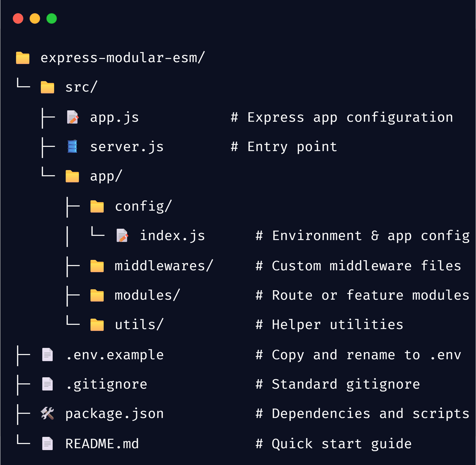Viewport: 476px width, 465px height.
Task: Select the app/ tree item
Action: (106, 176)
